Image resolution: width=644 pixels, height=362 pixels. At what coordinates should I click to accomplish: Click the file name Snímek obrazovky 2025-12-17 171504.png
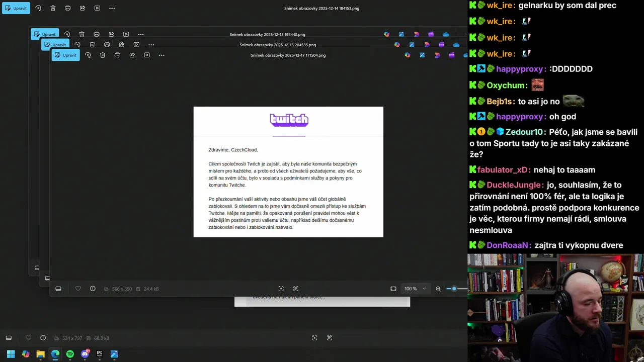point(288,55)
